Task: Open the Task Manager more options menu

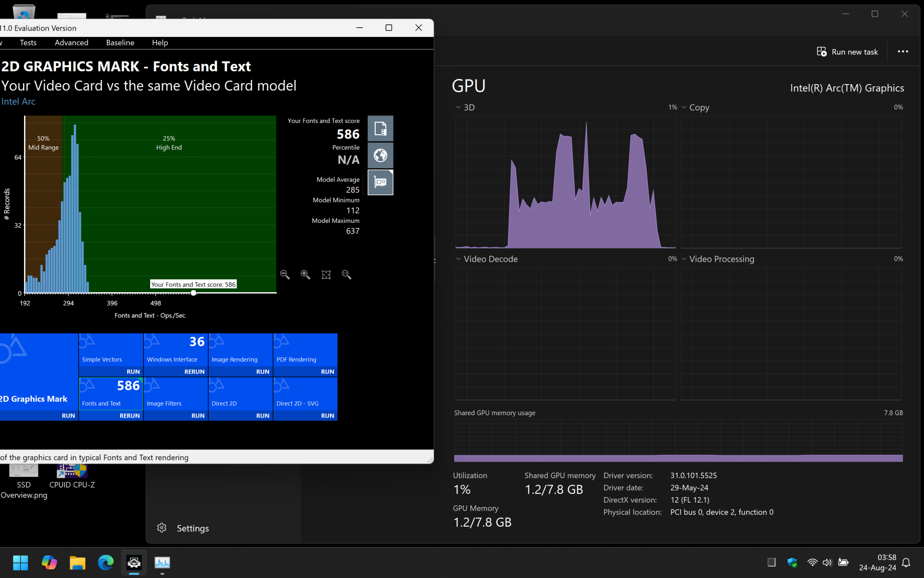Action: pos(903,52)
